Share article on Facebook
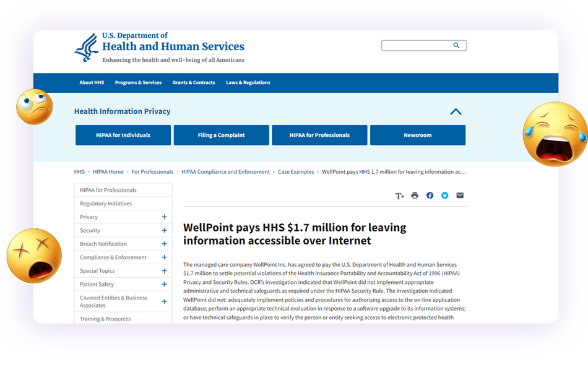Image resolution: width=588 pixels, height=370 pixels. tap(430, 196)
